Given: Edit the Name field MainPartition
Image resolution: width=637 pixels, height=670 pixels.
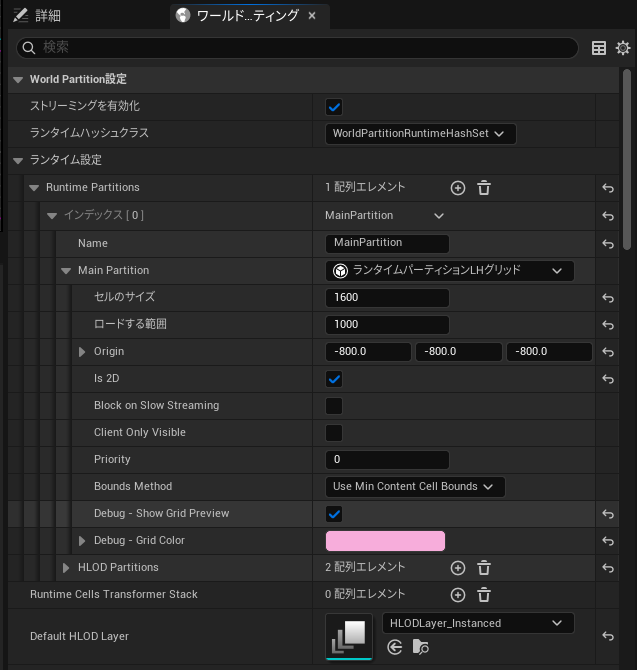Looking at the screenshot, I should pos(387,244).
